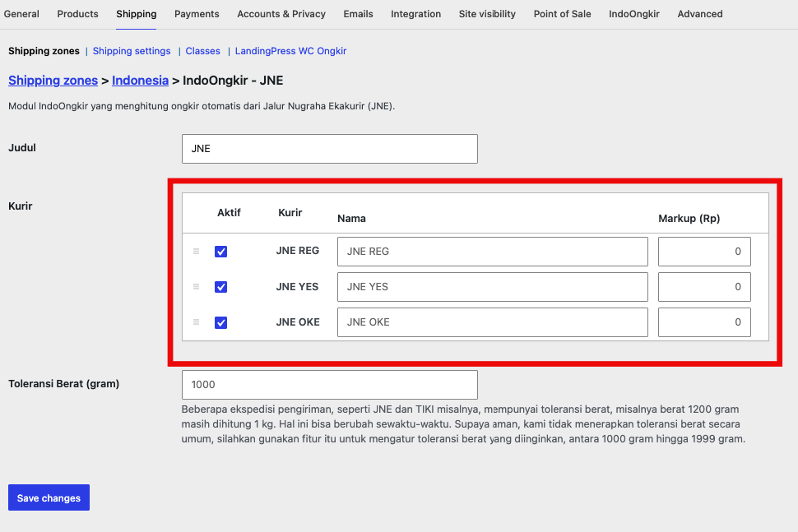Viewport: 798px width, 532px height.
Task: Grab the JNE YES row drag handle
Action: point(196,287)
